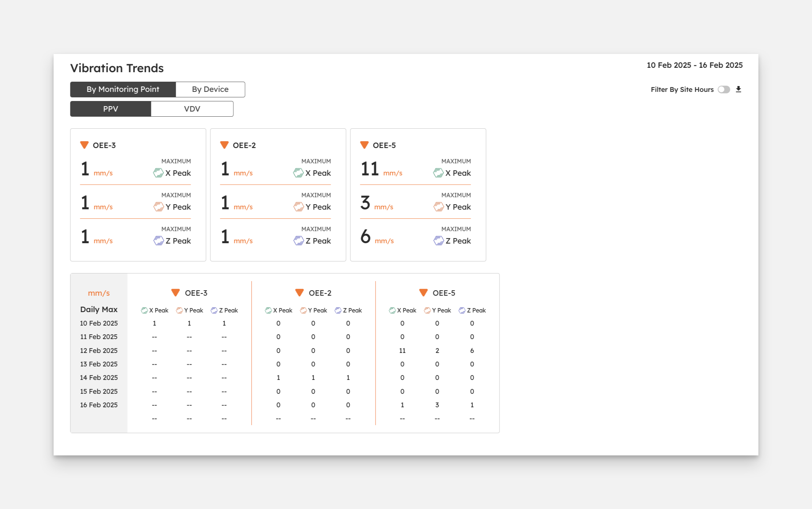Click the orange marker icon on OEE-5 card
Screen dimensions: 812x509
[364, 145]
